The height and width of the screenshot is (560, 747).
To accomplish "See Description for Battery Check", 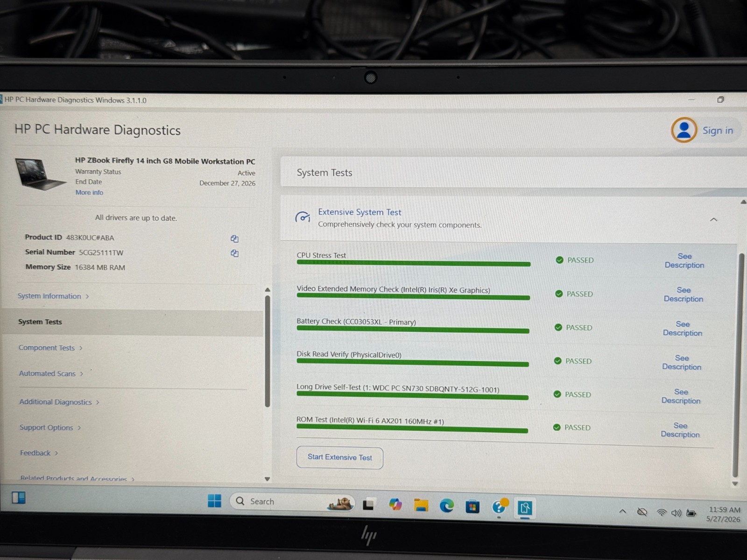I will pos(683,329).
